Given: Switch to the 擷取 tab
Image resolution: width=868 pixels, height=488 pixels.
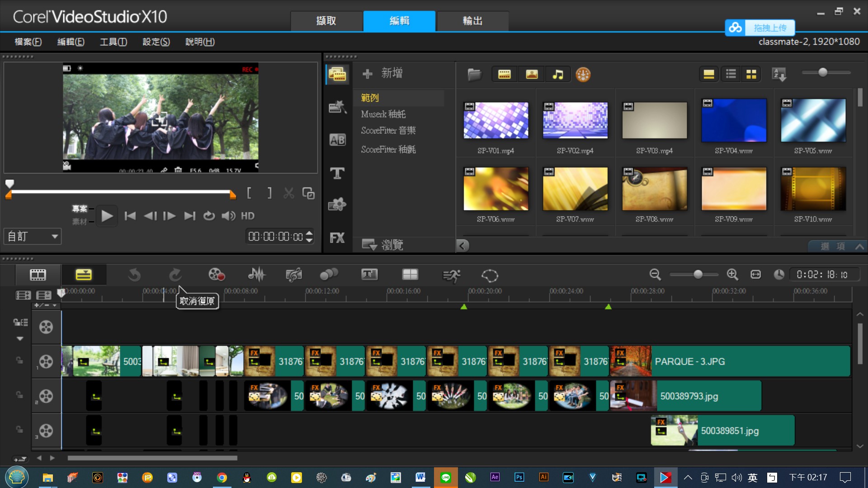Looking at the screenshot, I should coord(326,21).
